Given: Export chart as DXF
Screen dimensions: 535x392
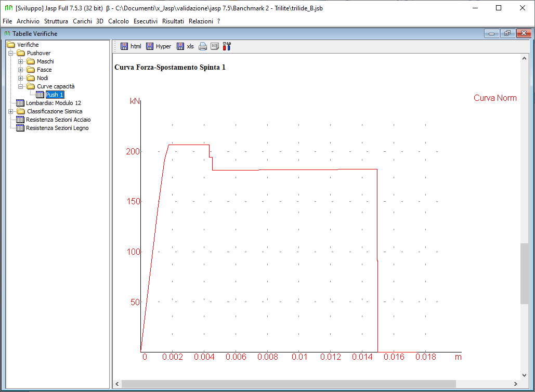Looking at the screenshot, I should click(215, 46).
